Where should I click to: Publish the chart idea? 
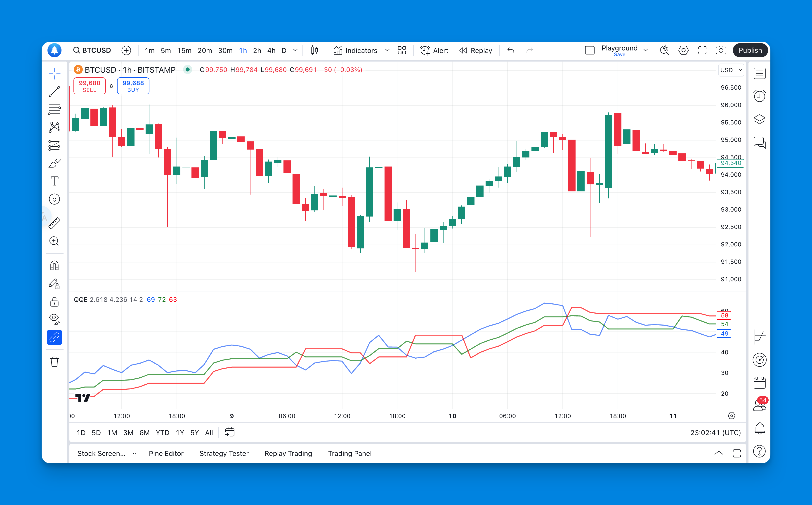750,50
